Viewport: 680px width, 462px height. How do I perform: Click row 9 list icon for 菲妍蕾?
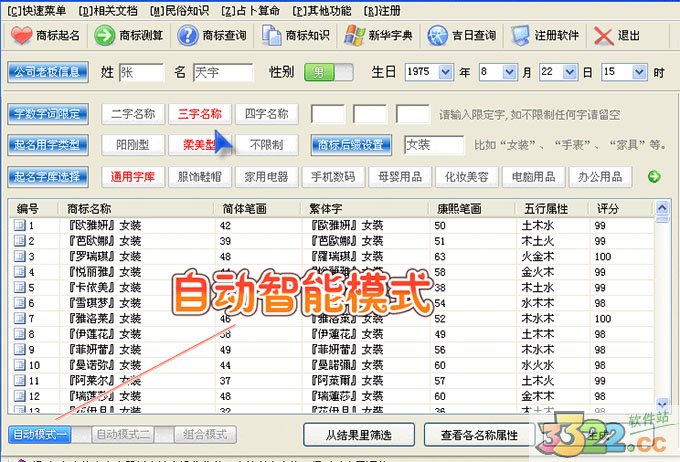pos(20,349)
